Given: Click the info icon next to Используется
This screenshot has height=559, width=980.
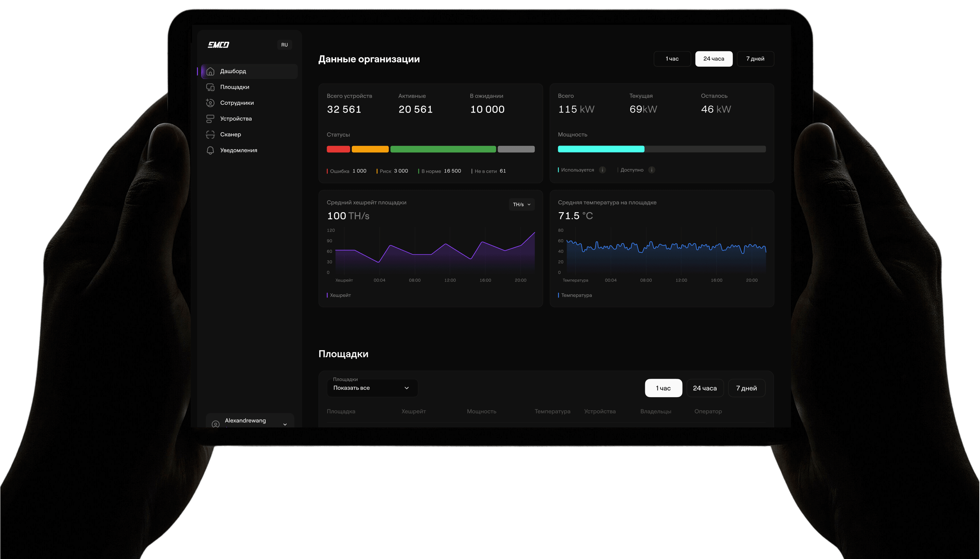Looking at the screenshot, I should pos(602,170).
